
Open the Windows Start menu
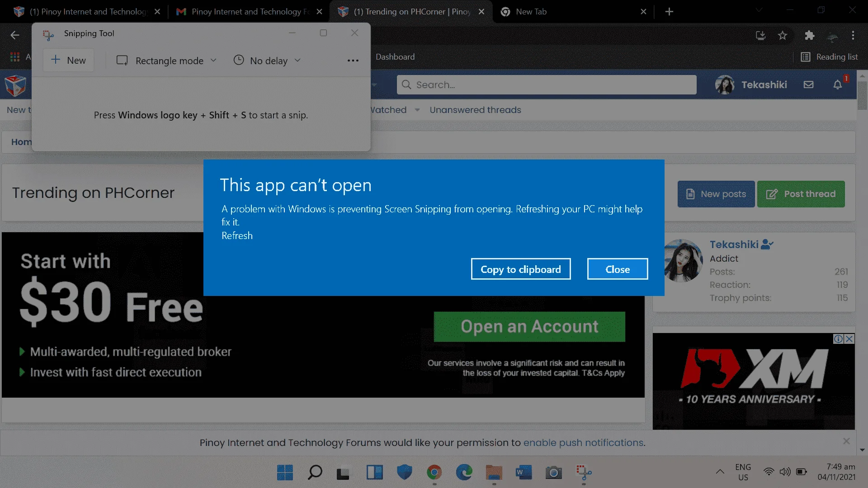point(285,473)
